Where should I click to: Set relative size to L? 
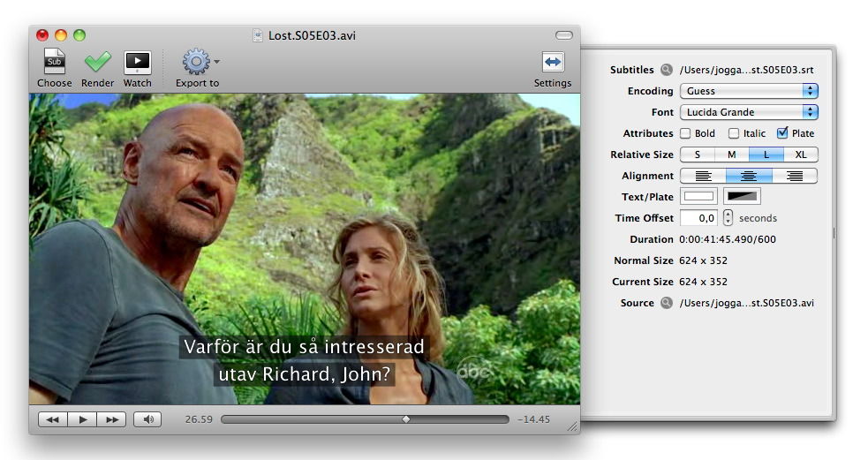(x=766, y=155)
